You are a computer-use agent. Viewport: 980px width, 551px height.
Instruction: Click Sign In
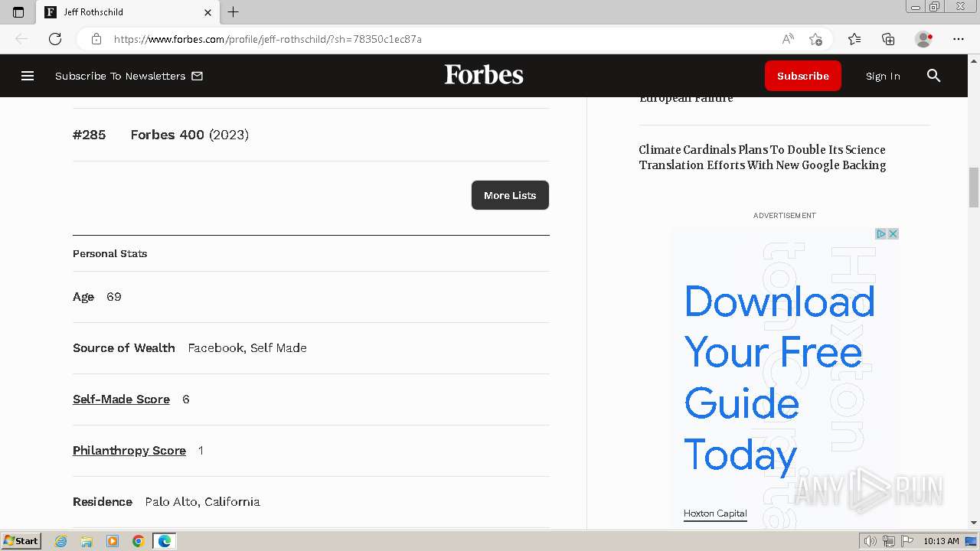pos(883,76)
